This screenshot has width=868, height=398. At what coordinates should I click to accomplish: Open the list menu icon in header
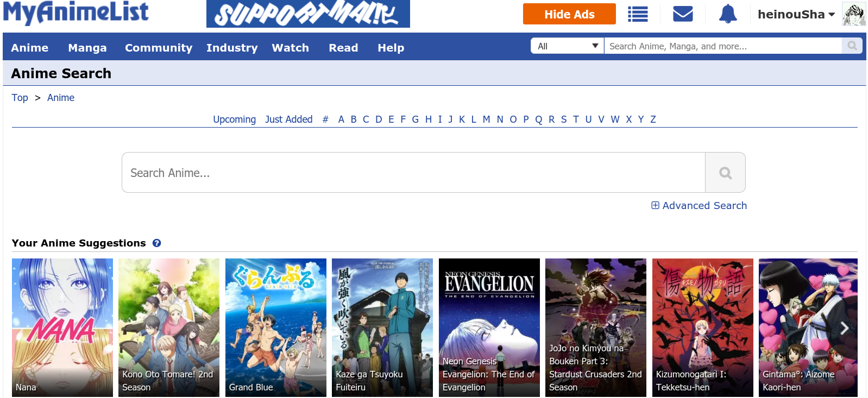tap(638, 14)
